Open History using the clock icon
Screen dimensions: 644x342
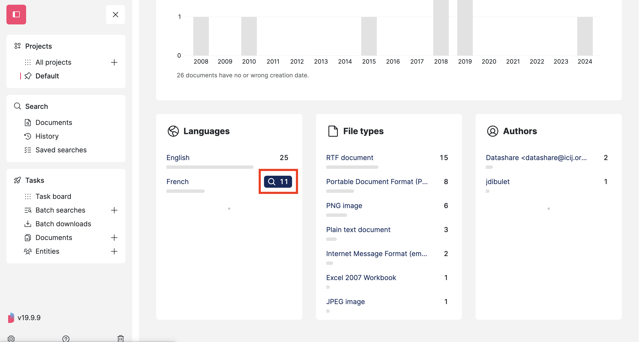coord(28,136)
